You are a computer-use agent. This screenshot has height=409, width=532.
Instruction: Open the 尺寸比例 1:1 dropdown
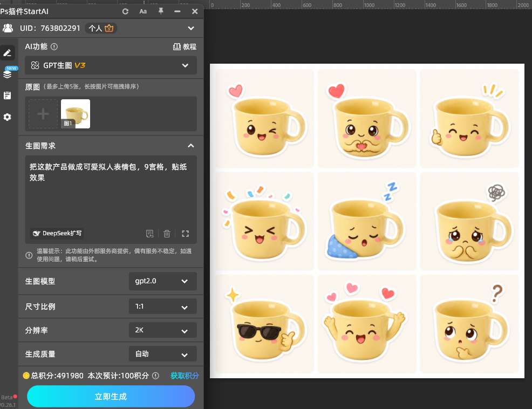pos(163,306)
